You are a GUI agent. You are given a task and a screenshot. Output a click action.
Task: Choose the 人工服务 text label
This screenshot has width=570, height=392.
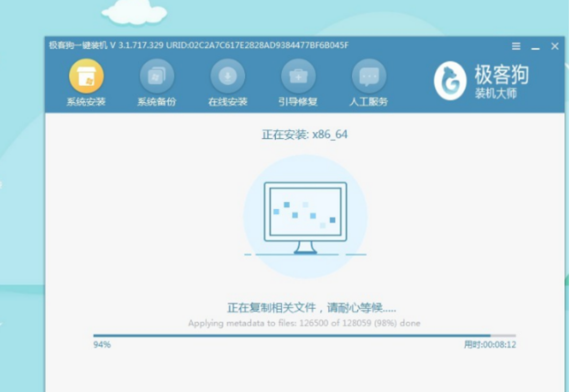369,102
